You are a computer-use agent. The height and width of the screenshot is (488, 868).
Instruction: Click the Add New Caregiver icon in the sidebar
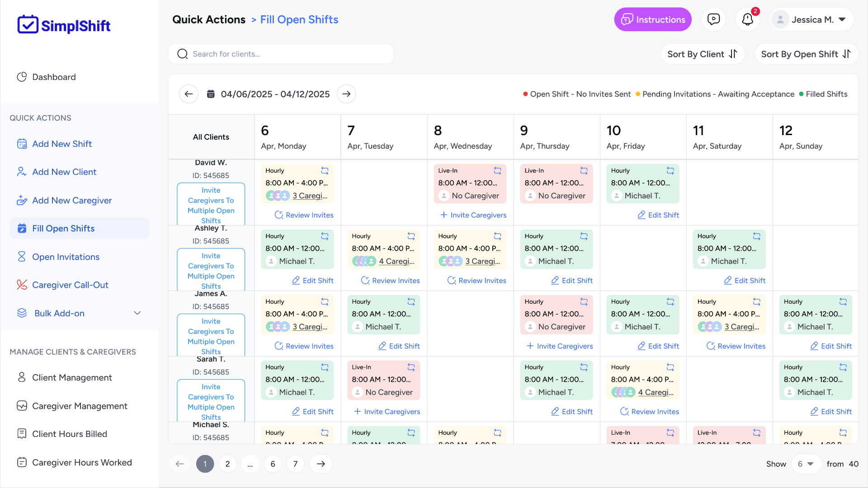click(22, 200)
